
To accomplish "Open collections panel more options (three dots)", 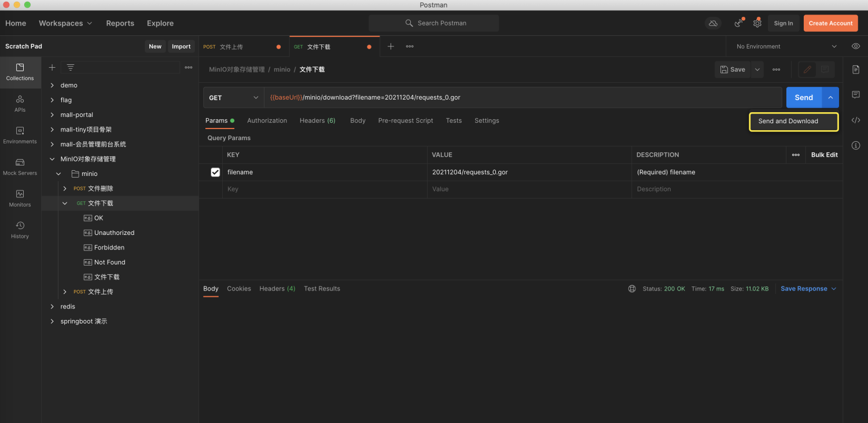I will click(189, 68).
